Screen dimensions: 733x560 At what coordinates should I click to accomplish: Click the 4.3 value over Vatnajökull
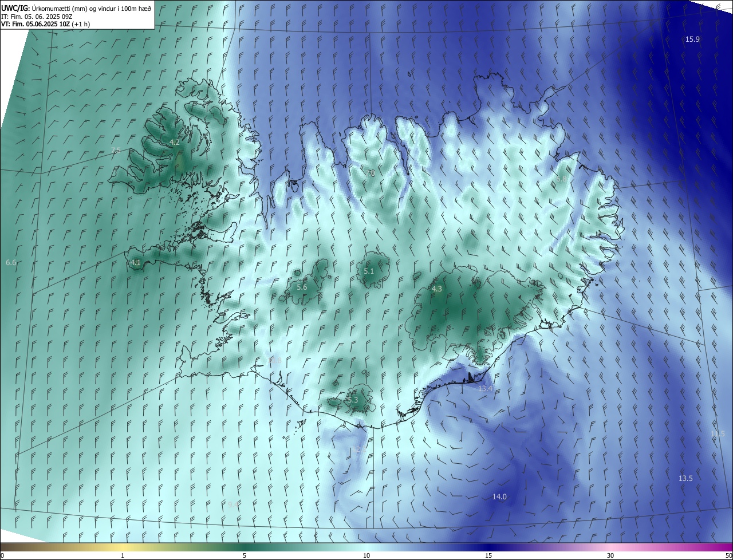(437, 289)
